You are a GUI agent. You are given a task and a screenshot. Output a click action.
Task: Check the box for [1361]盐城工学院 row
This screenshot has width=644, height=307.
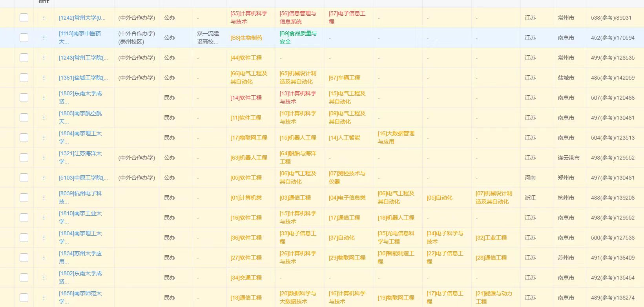tap(24, 78)
